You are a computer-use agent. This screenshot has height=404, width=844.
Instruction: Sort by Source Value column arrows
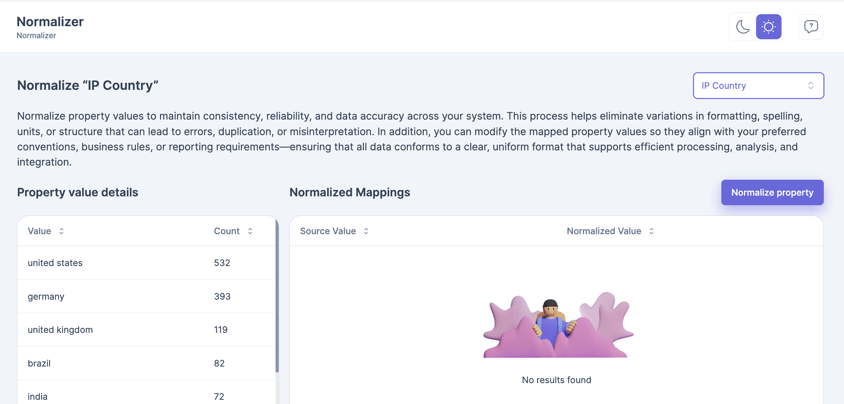(366, 231)
